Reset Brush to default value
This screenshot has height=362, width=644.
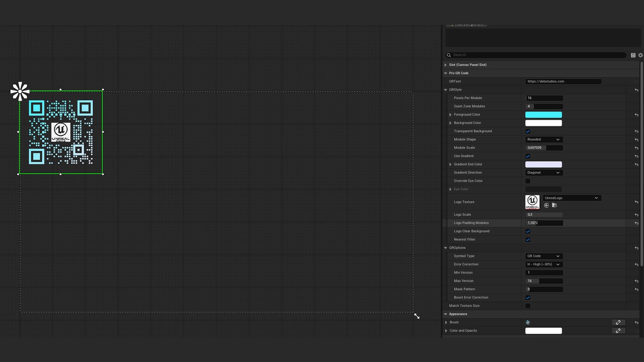pos(636,323)
